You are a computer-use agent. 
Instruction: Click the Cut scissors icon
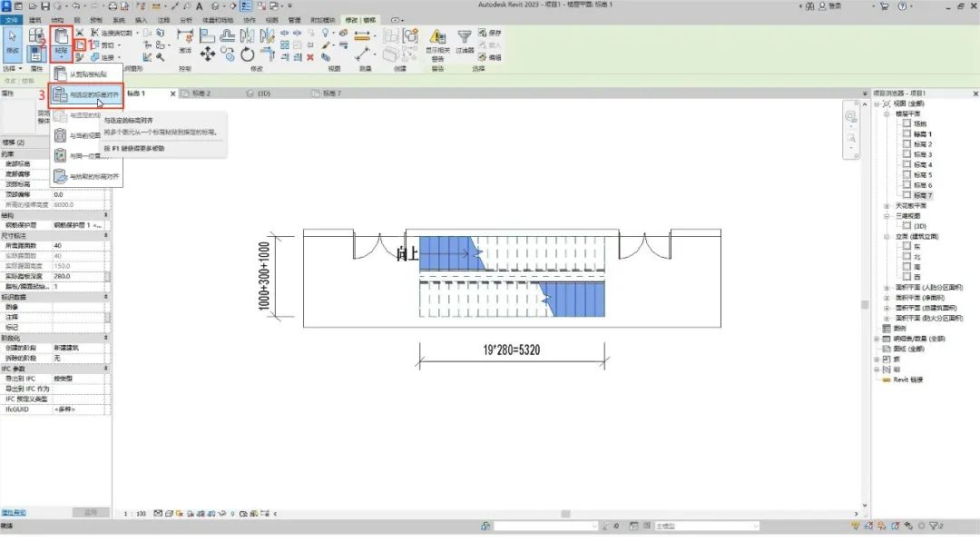point(79,33)
